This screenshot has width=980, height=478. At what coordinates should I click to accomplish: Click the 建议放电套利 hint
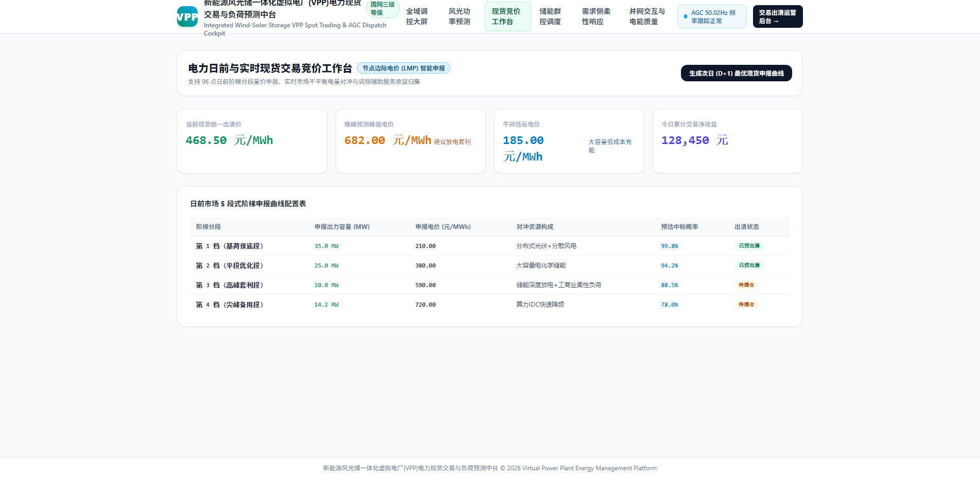(x=452, y=142)
